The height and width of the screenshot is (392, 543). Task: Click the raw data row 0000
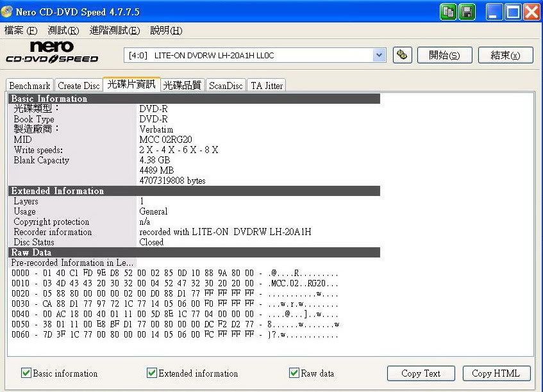point(174,274)
